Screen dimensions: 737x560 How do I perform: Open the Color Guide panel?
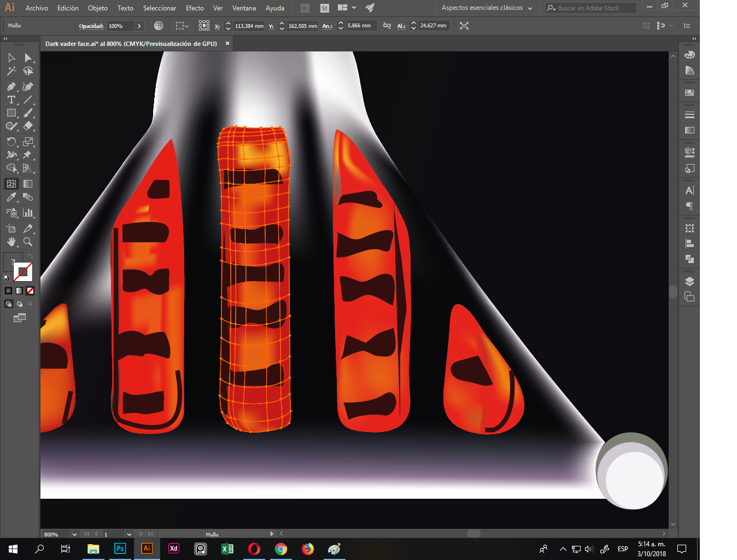(x=689, y=71)
